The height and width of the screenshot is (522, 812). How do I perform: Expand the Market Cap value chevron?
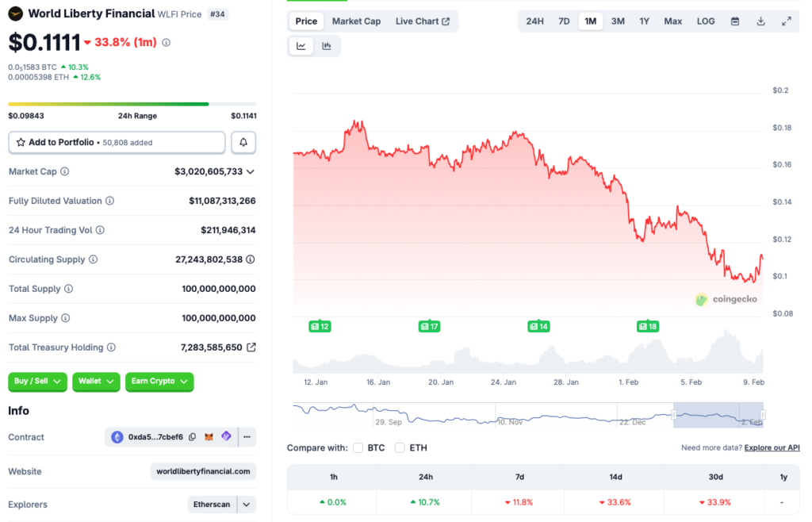[x=251, y=171]
